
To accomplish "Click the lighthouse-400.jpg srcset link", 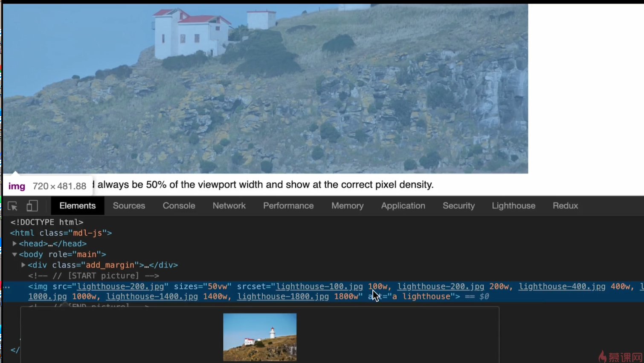I will point(562,287).
